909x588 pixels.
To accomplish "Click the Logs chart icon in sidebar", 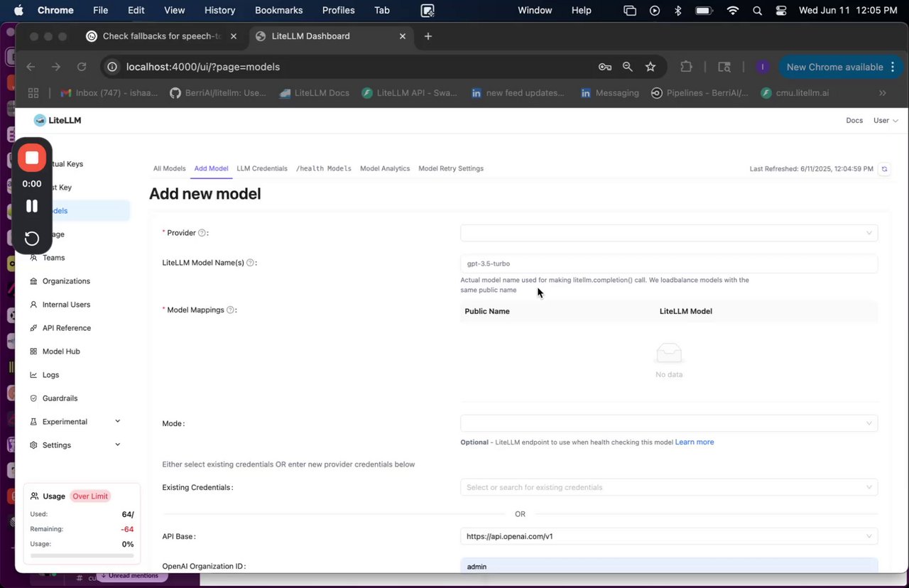I will click(34, 375).
